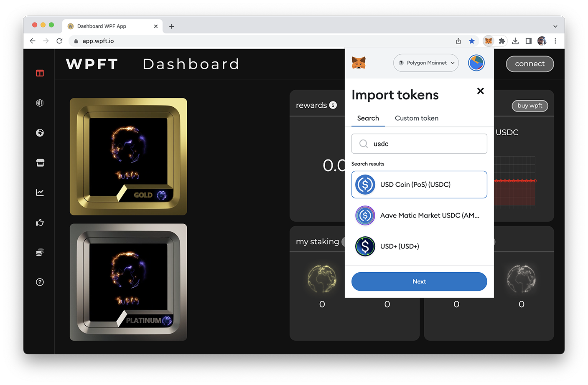The height and width of the screenshot is (385, 588).
Task: Open the Chrome three-dot menu
Action: pos(555,41)
